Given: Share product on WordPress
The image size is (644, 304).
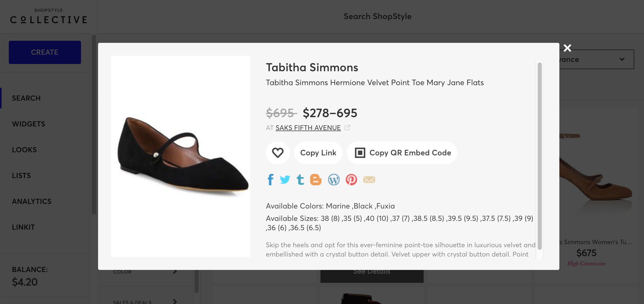Looking at the screenshot, I should (334, 180).
